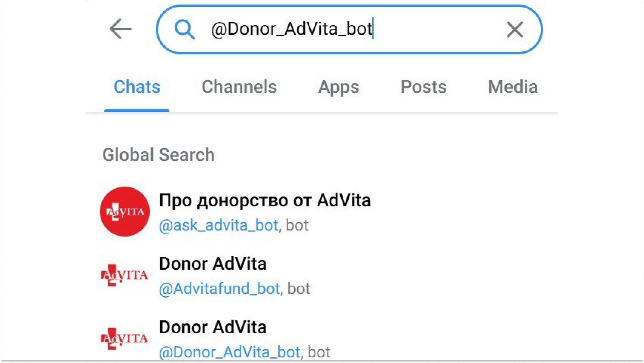Click the Donor AdVita avatar of @Donor_AdVita_bot

point(125,338)
